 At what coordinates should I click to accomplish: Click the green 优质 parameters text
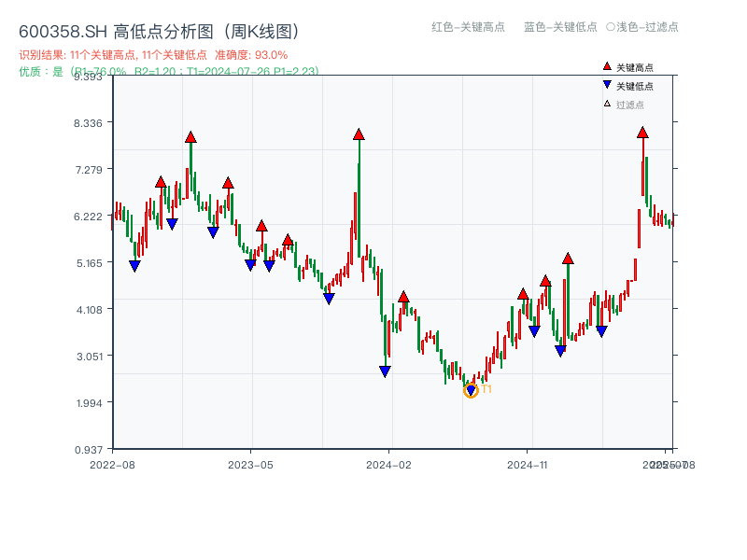pos(166,72)
